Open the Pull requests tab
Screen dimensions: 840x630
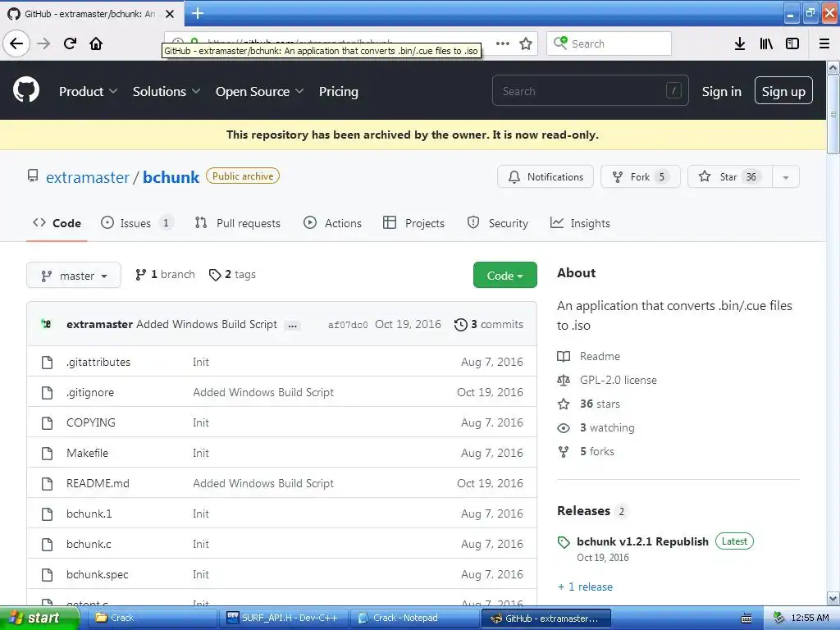[x=238, y=223]
